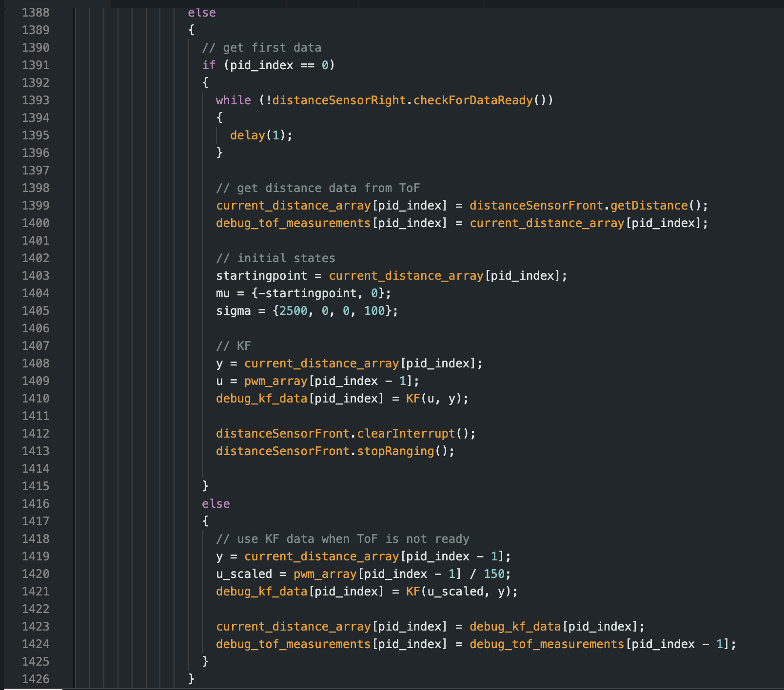784x690 pixels.
Task: Click the 'if' keyword on line 1391
Action: [x=209, y=65]
